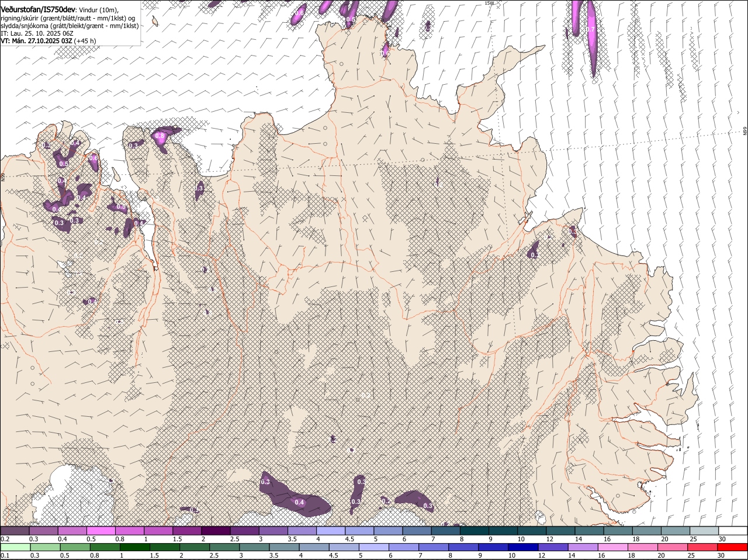Pick the 4 blue-grey swatch in the rain legend

[314, 548]
